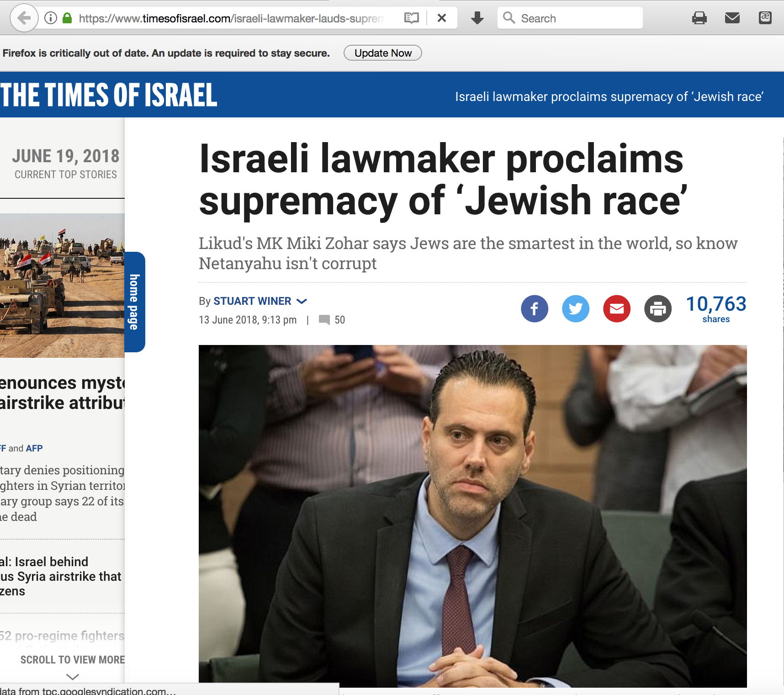
Task: Share article on Twitter
Action: pos(576,309)
